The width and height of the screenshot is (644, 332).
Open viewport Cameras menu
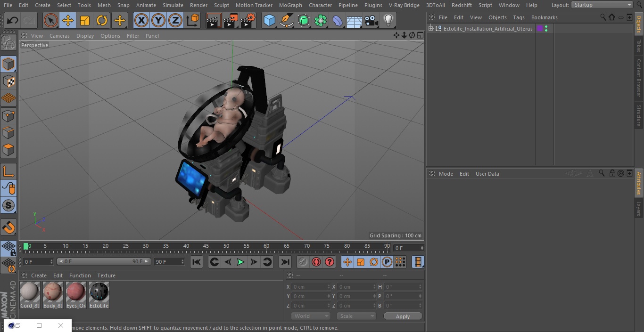[59, 36]
